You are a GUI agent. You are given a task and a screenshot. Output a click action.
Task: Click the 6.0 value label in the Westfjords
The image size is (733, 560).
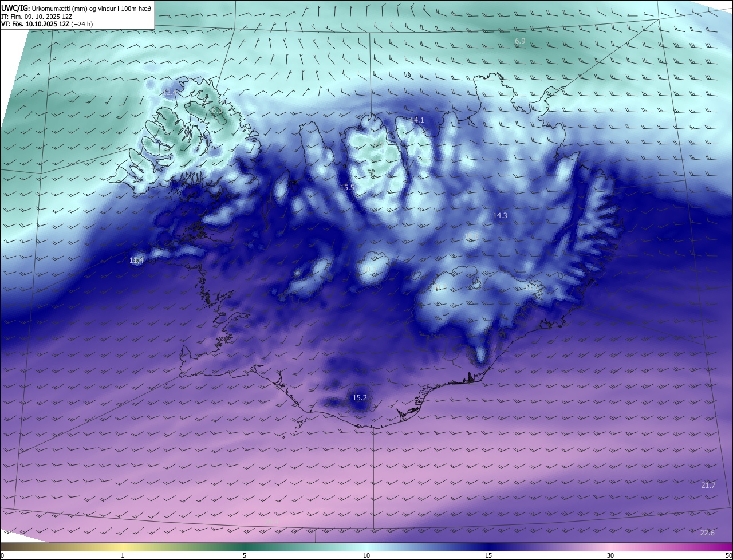click(x=216, y=110)
